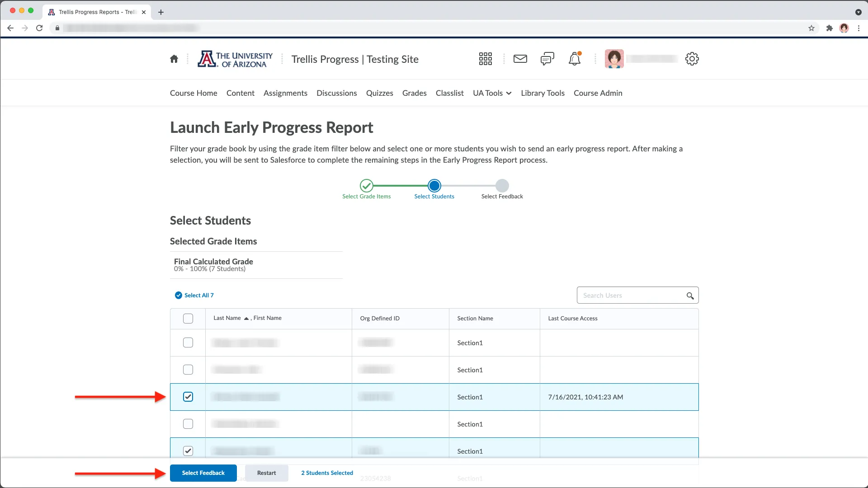This screenshot has height=488, width=868.
Task: Click the mail/envelope icon
Action: pos(520,59)
